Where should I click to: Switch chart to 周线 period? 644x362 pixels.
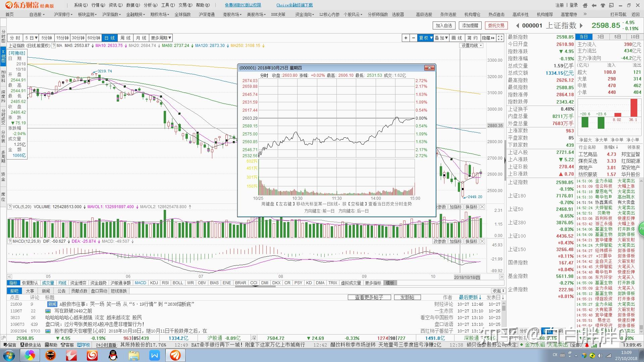click(125, 38)
